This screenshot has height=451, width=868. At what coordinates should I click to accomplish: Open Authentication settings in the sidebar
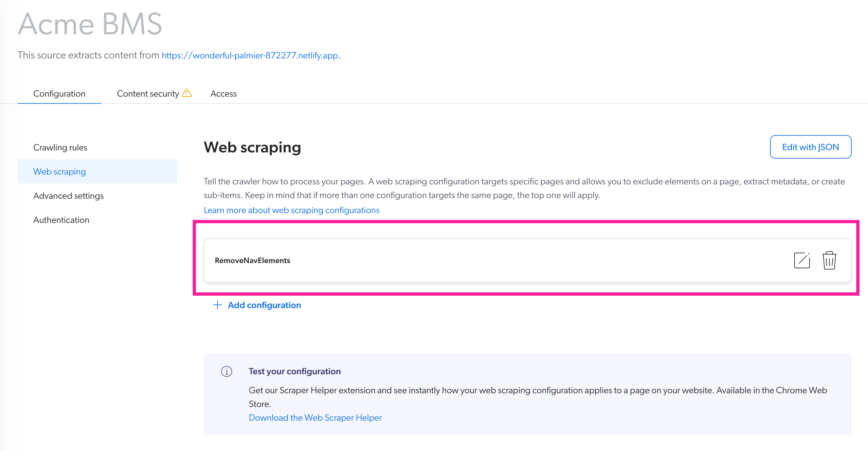[61, 220]
